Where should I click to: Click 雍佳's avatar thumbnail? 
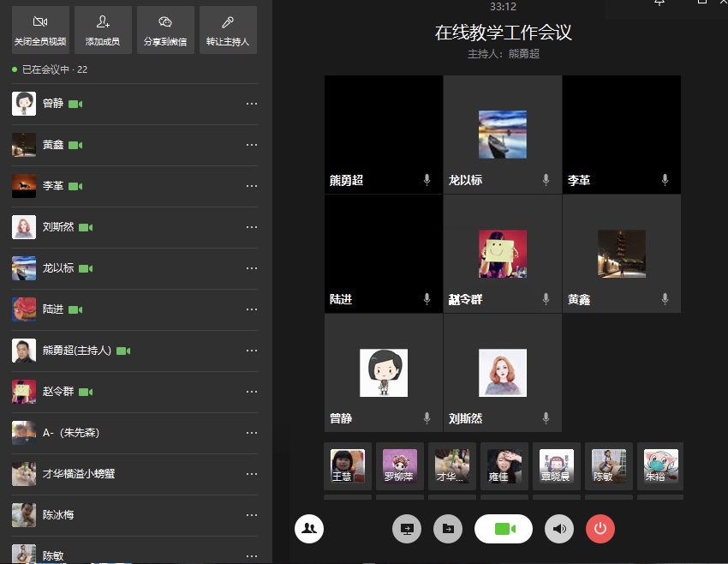(504, 465)
